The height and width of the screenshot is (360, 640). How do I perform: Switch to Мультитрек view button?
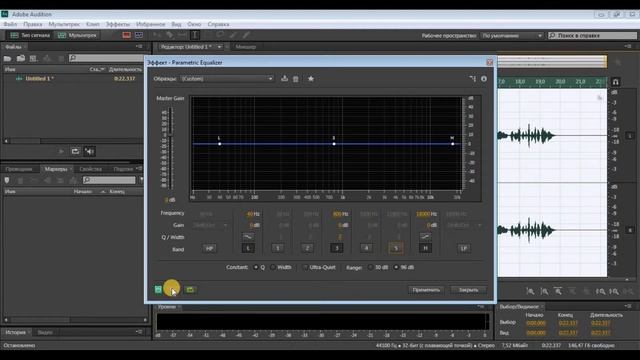78,36
